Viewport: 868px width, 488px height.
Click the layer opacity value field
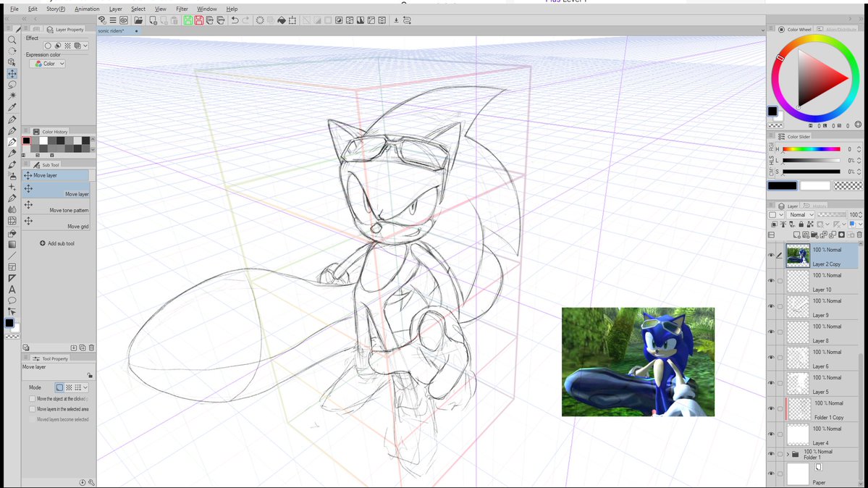tap(853, 215)
